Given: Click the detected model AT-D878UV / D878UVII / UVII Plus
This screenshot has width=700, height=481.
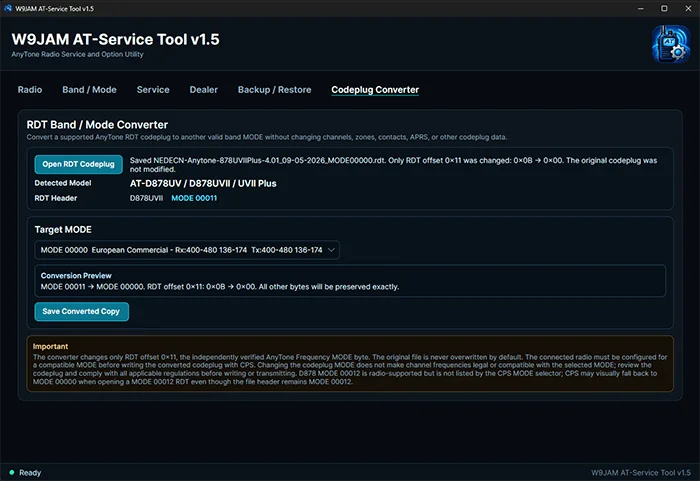Looking at the screenshot, I should coord(203,184).
